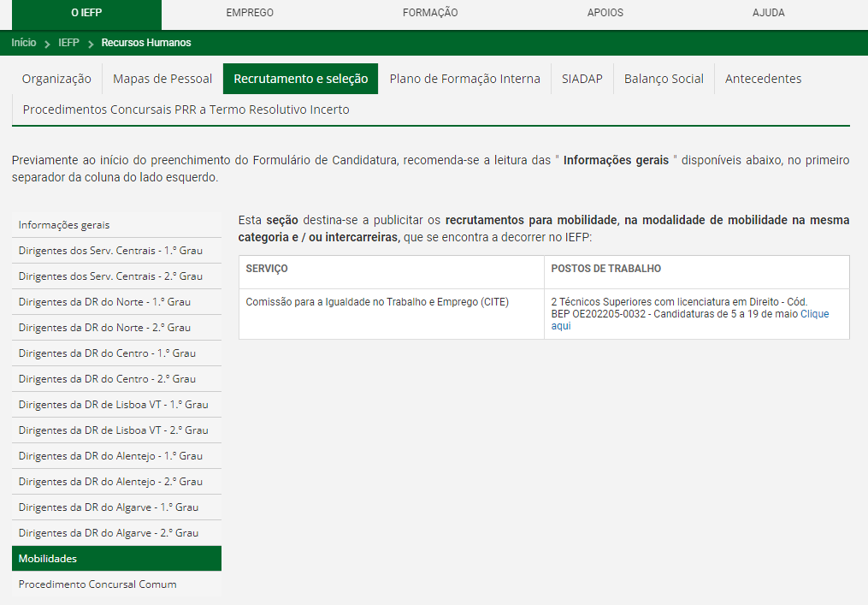Select the SIADAP tab

[582, 79]
